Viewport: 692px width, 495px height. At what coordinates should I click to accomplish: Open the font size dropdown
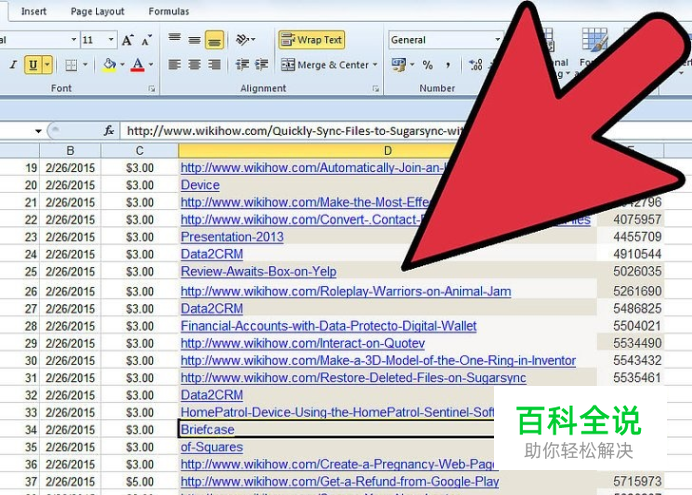(111, 40)
